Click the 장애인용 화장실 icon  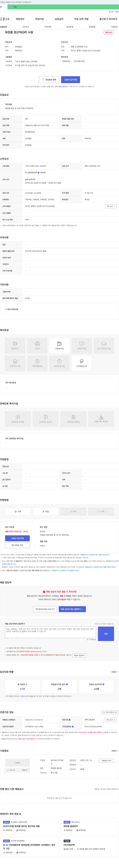73,419
